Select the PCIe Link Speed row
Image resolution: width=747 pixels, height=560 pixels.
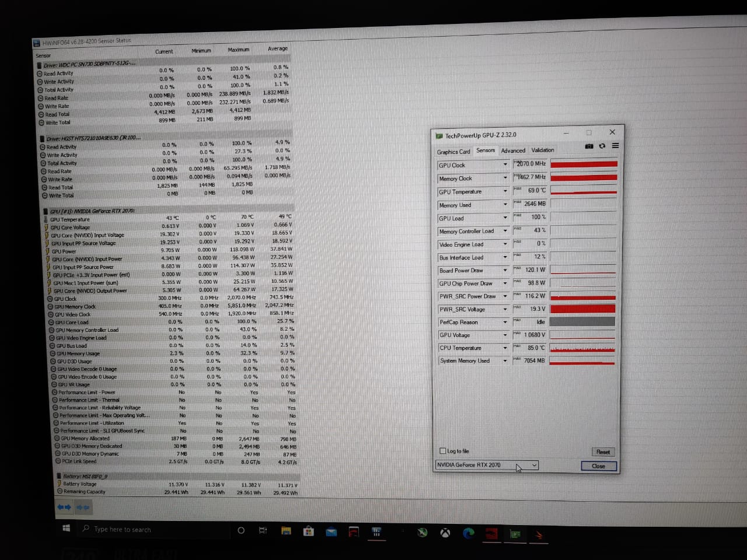pos(176,461)
